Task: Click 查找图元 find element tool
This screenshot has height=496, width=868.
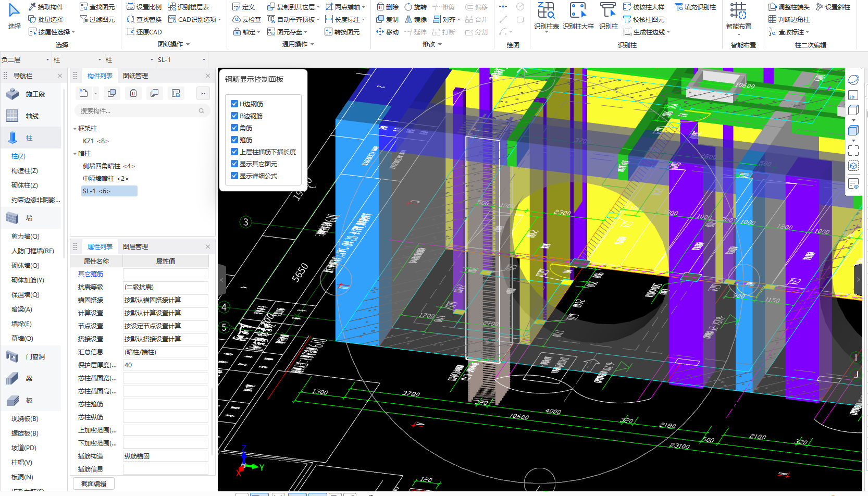Action: 97,7
